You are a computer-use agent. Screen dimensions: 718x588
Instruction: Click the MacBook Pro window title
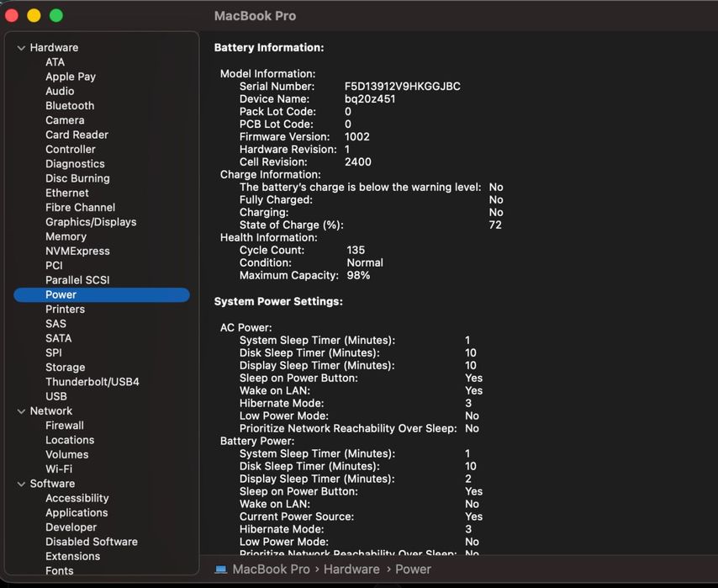pos(255,16)
